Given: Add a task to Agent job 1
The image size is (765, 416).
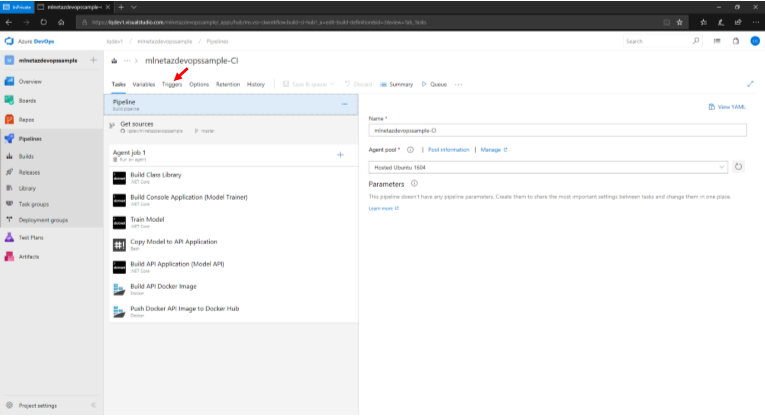Looking at the screenshot, I should (340, 155).
